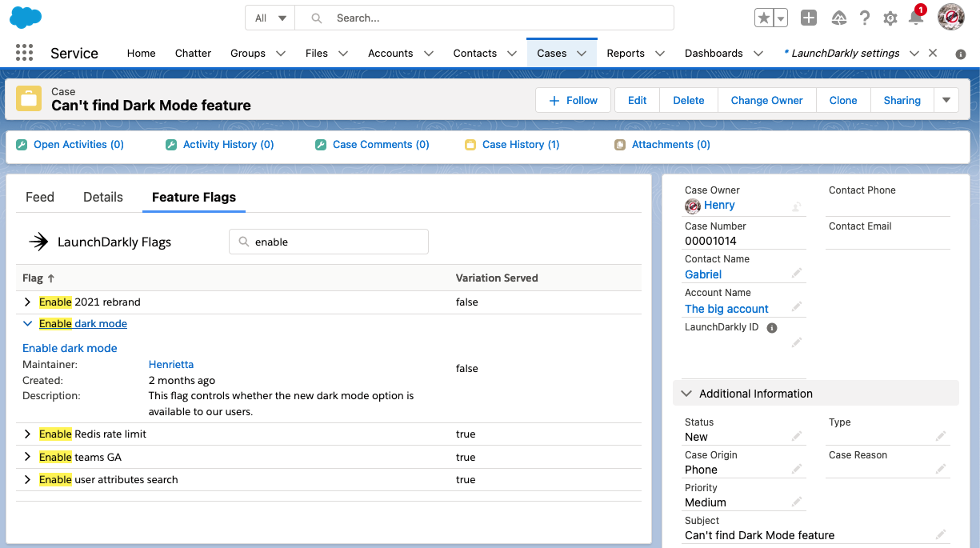Click the Edit case button
This screenshot has width=980, height=548.
coord(638,100)
